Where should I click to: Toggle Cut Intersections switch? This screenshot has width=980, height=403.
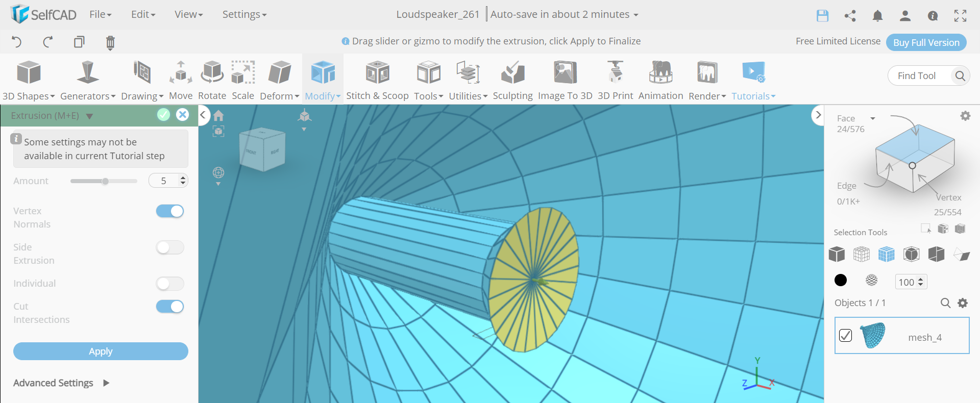click(x=170, y=307)
